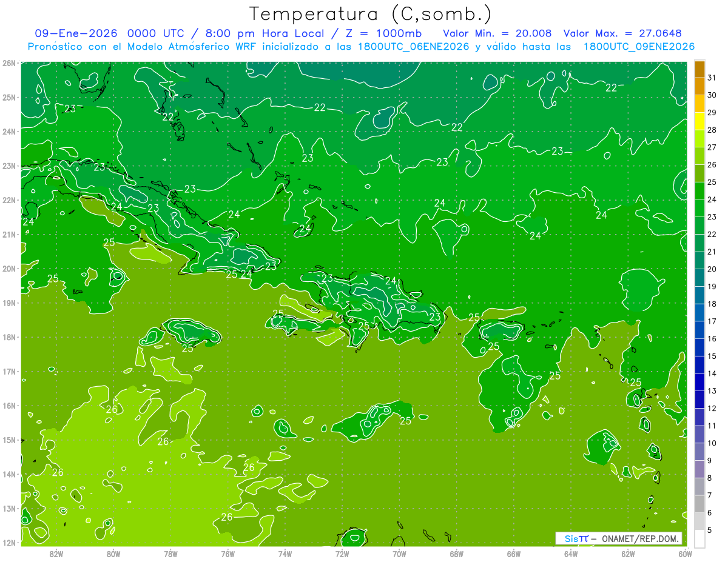This screenshot has height=562, width=728.
Task: Click the 12N latitude axis label
Action: point(8,543)
